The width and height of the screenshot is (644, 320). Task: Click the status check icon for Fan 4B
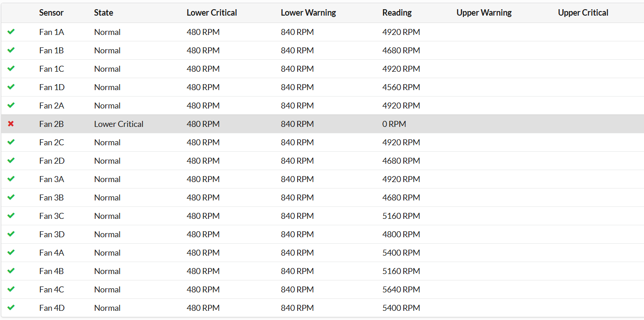coord(11,271)
